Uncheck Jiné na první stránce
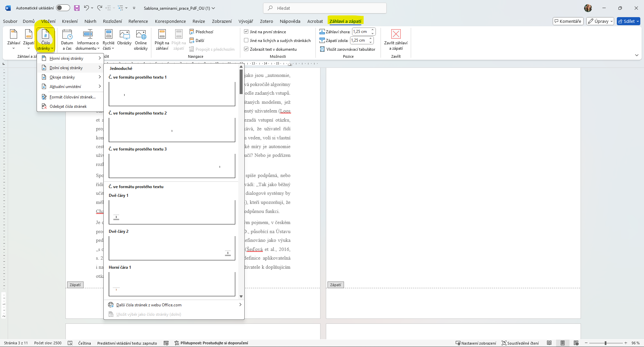Image resolution: width=644 pixels, height=347 pixels. (246, 32)
